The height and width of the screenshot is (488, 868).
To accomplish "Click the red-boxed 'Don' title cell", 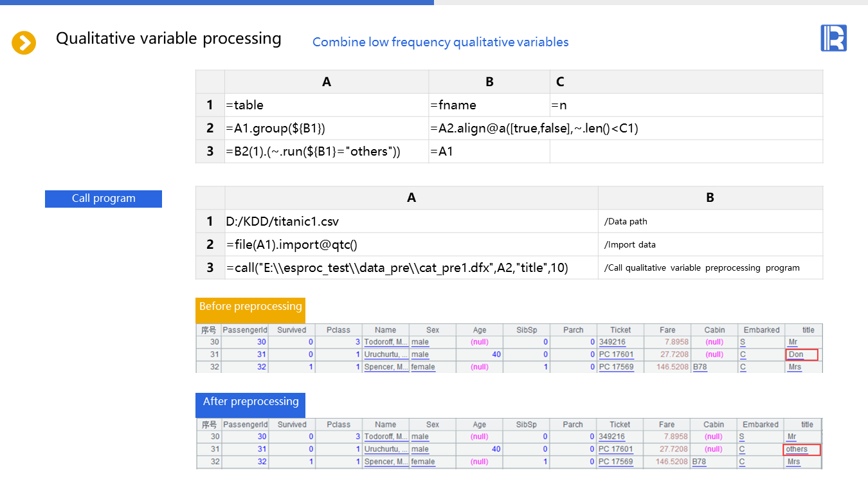I will pyautogui.click(x=801, y=355).
